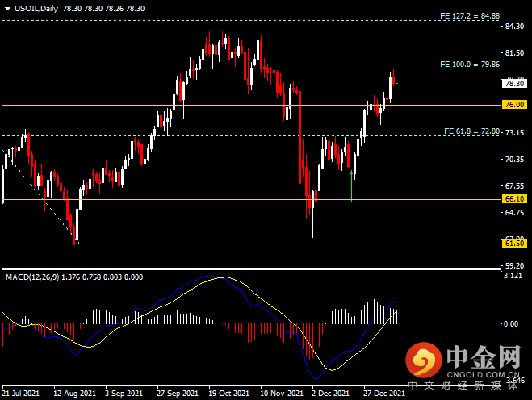
Task: Click the 67.55 price axis label
Action: coord(514,185)
